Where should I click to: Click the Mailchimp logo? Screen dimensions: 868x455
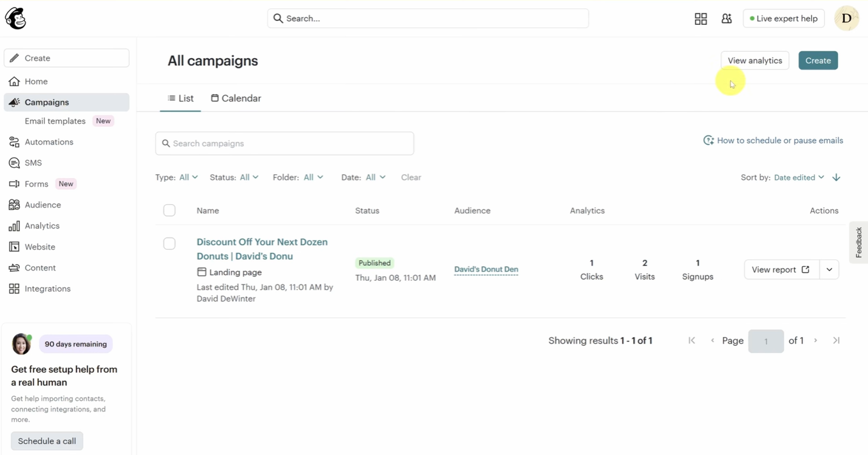[x=15, y=19]
